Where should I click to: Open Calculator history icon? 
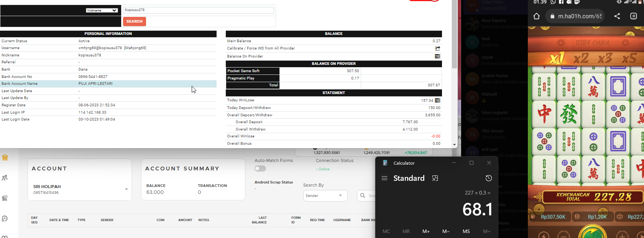(x=489, y=178)
